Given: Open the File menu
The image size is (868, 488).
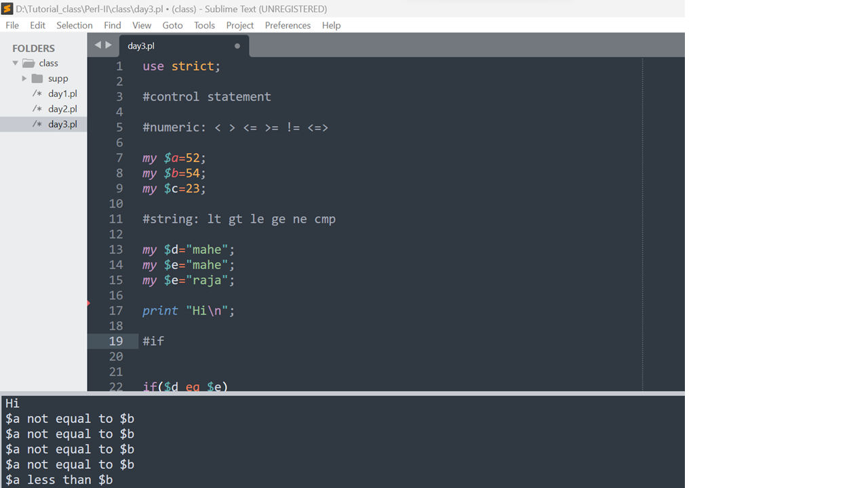Looking at the screenshot, I should 12,25.
